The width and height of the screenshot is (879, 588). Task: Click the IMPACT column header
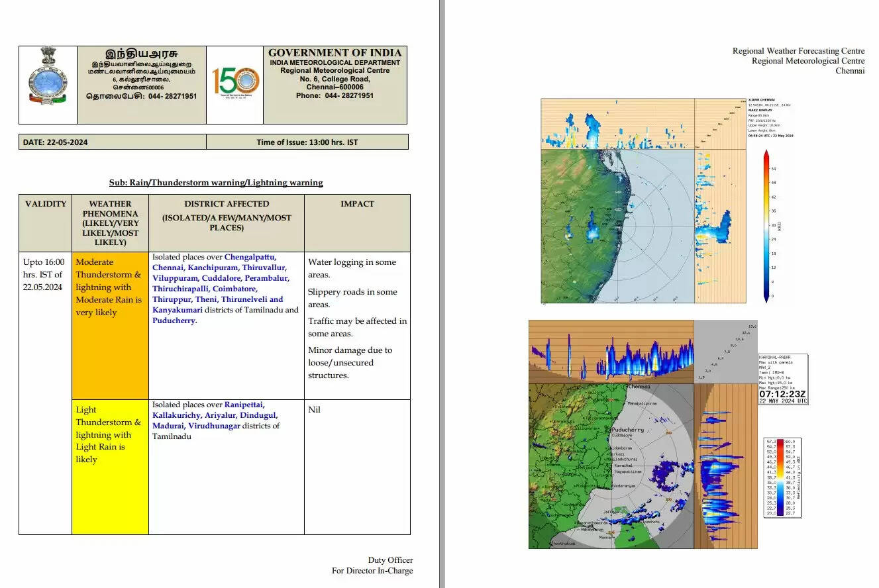tap(357, 204)
